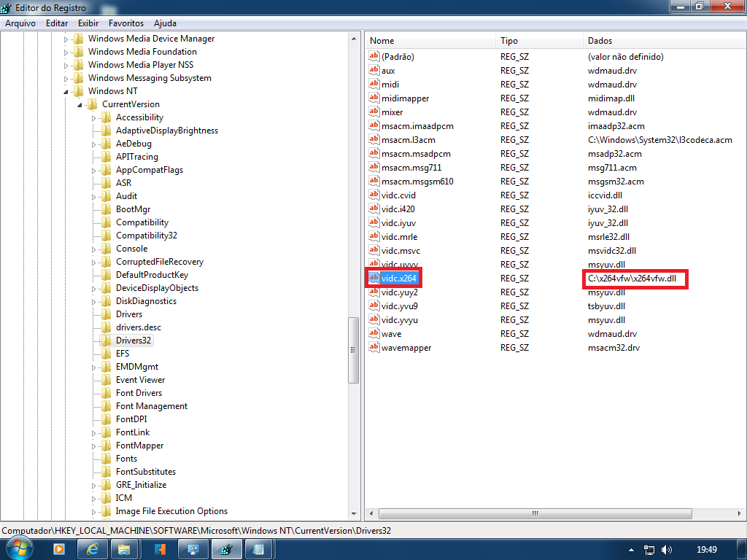Image resolution: width=747 pixels, height=560 pixels.
Task: Expand the Windows Media Device Manager key
Action: point(66,39)
